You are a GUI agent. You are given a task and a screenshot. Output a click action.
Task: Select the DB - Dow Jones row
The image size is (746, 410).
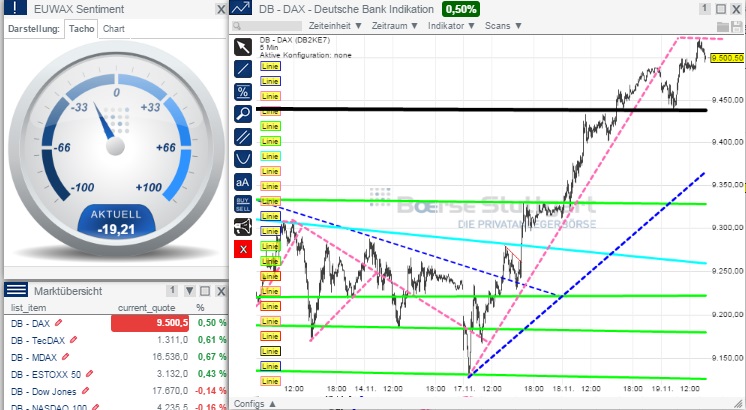(116, 391)
